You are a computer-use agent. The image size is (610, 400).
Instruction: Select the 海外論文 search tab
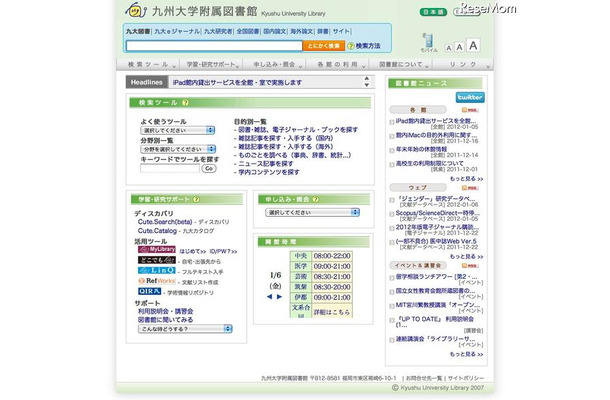point(301,32)
